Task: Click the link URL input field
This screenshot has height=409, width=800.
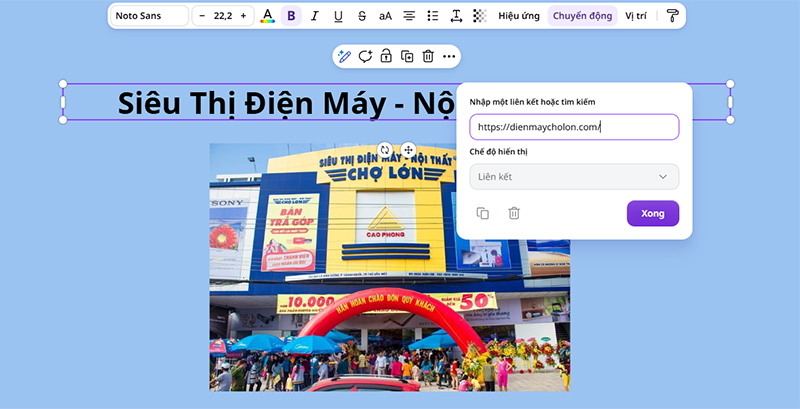Action: pos(574,127)
